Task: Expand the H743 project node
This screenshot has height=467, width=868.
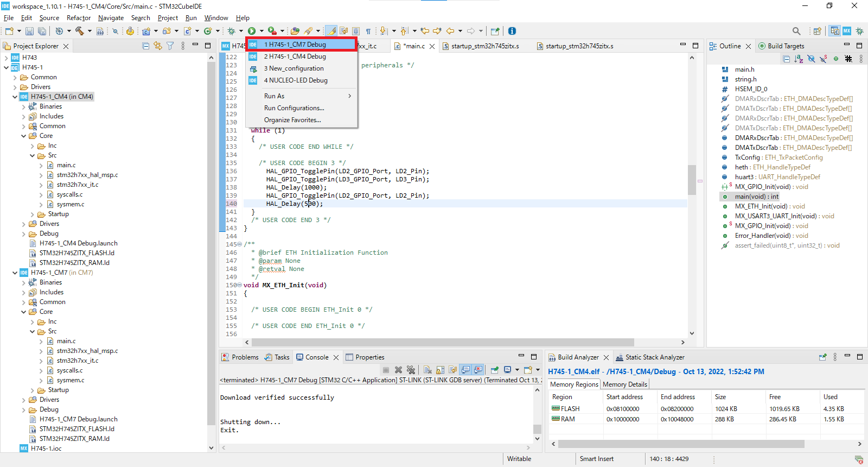Action: (x=6, y=58)
